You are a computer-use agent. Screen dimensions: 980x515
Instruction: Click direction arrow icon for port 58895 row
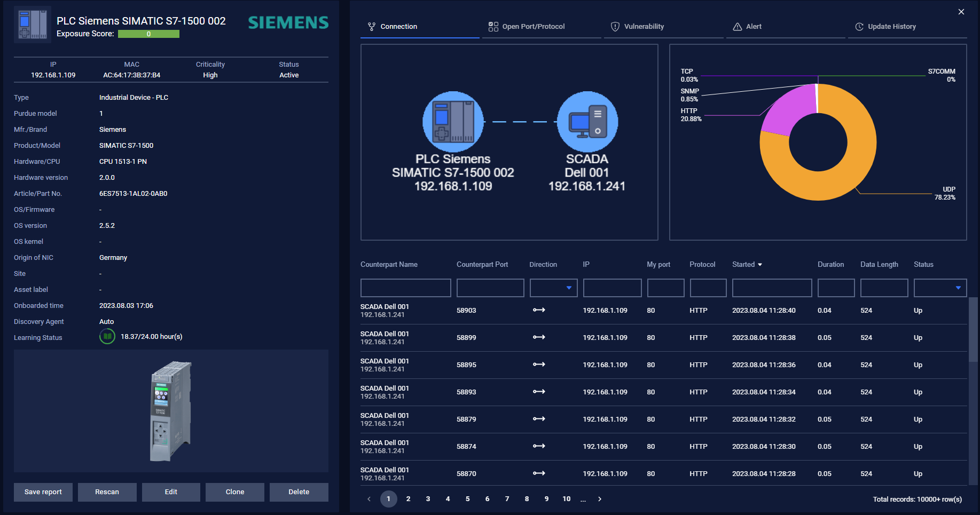click(x=539, y=365)
